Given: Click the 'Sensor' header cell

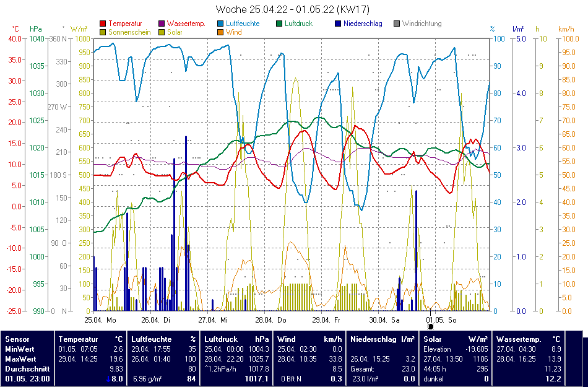Looking at the screenshot, I should coord(17,339).
